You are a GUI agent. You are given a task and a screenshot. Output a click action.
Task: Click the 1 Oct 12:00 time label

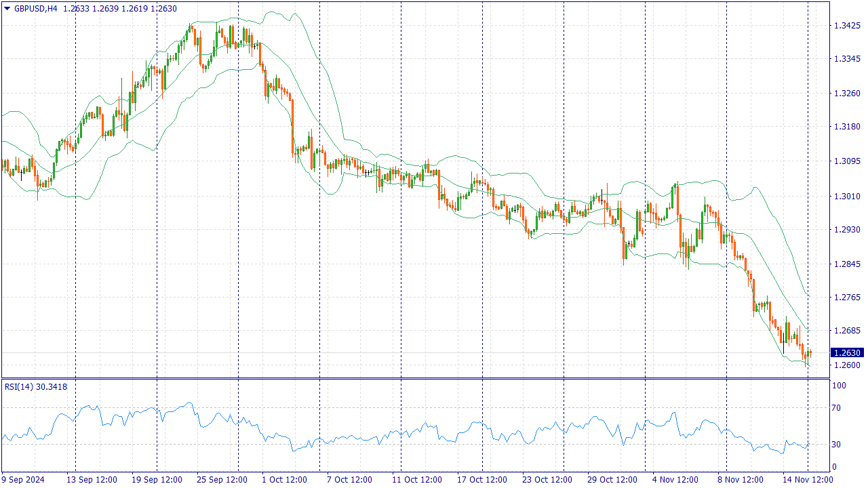(x=285, y=480)
